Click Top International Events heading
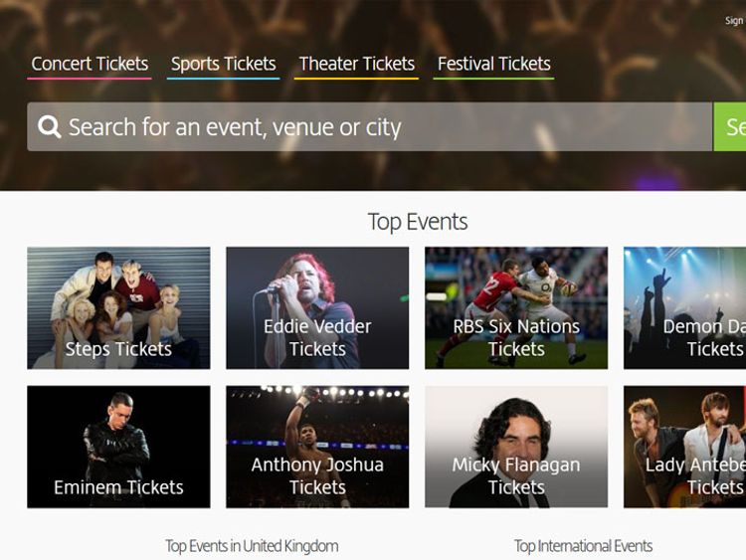Viewport: 746px width, 560px height. coord(583,546)
